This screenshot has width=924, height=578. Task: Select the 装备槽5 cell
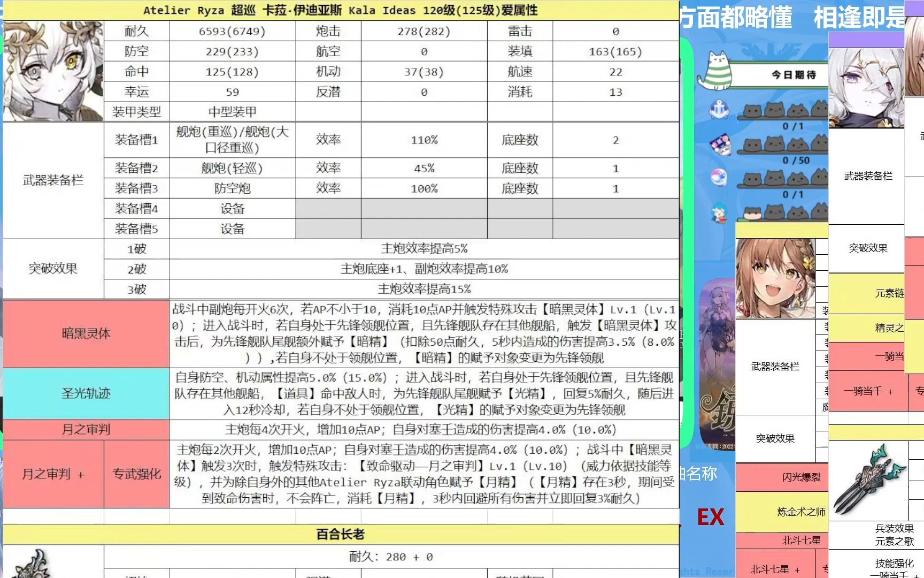coord(136,229)
